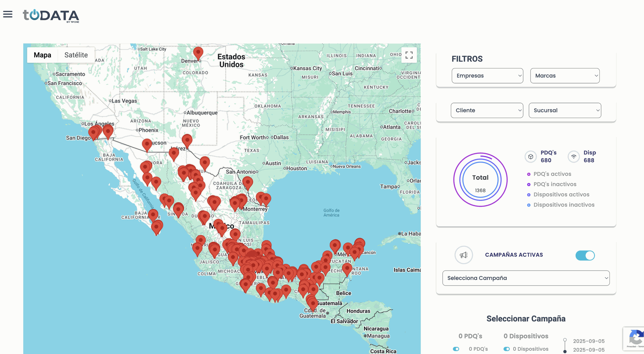Switch to Satélite map view
The width and height of the screenshot is (644, 354).
76,55
